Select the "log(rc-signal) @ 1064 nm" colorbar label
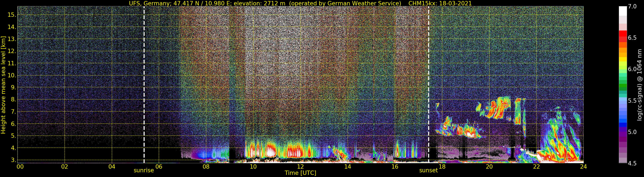Viewport: 644px width, 177px height. (639, 85)
